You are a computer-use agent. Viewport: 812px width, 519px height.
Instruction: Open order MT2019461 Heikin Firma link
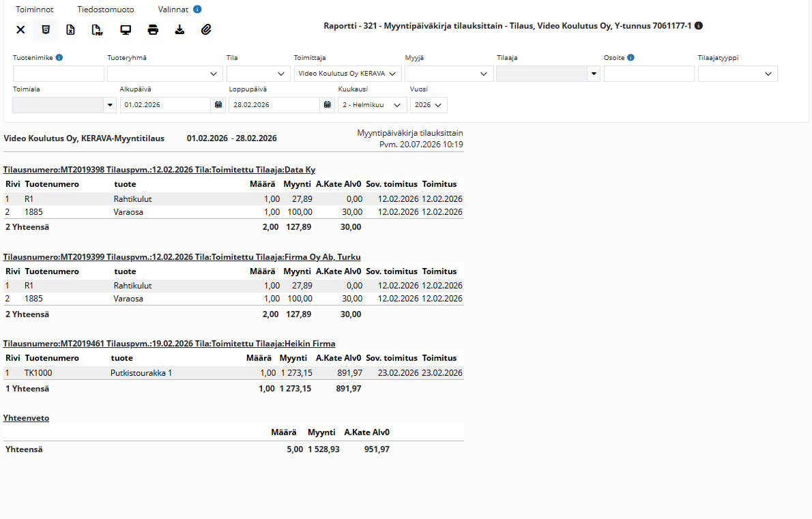click(169, 344)
